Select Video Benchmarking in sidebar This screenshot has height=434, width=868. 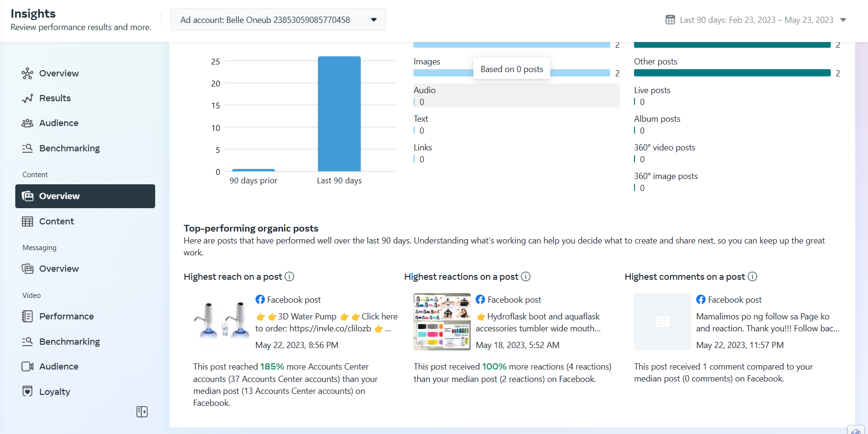tap(69, 342)
